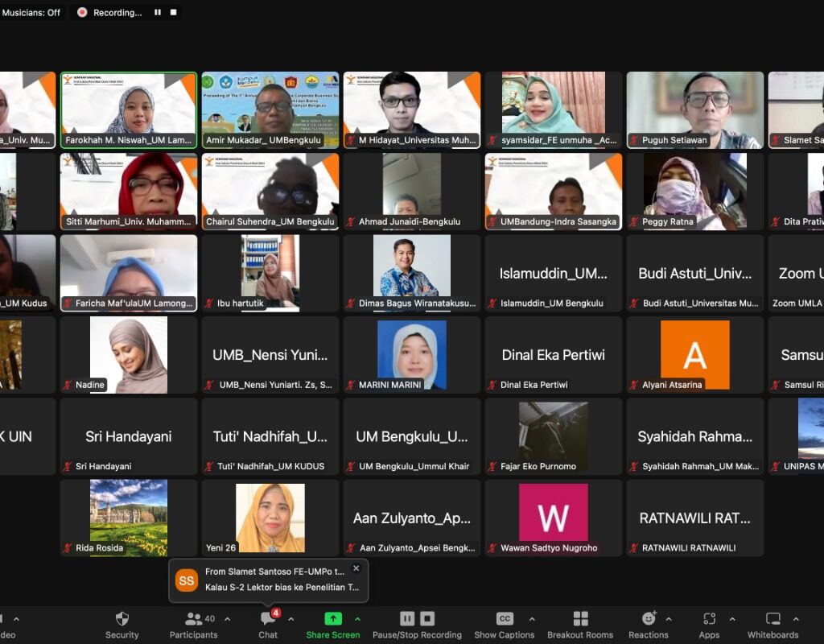
Task: Select Dimas Bagus Wiranatakusuma tile
Action: [412, 273]
